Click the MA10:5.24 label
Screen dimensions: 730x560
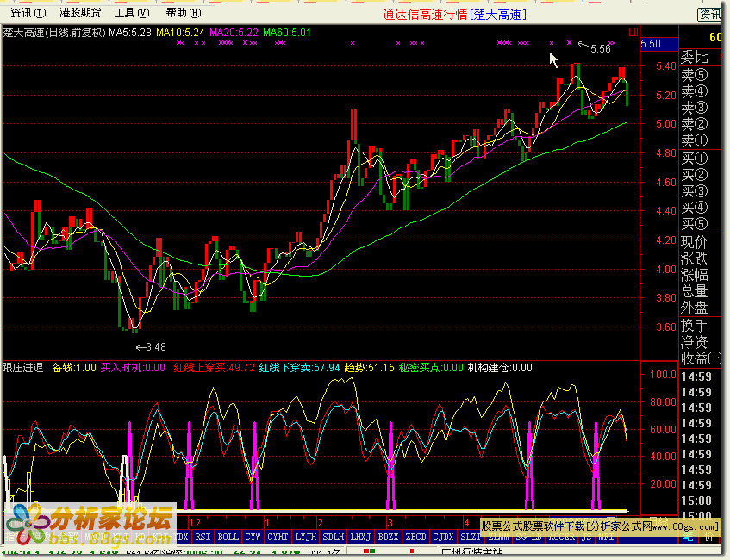click(x=180, y=33)
